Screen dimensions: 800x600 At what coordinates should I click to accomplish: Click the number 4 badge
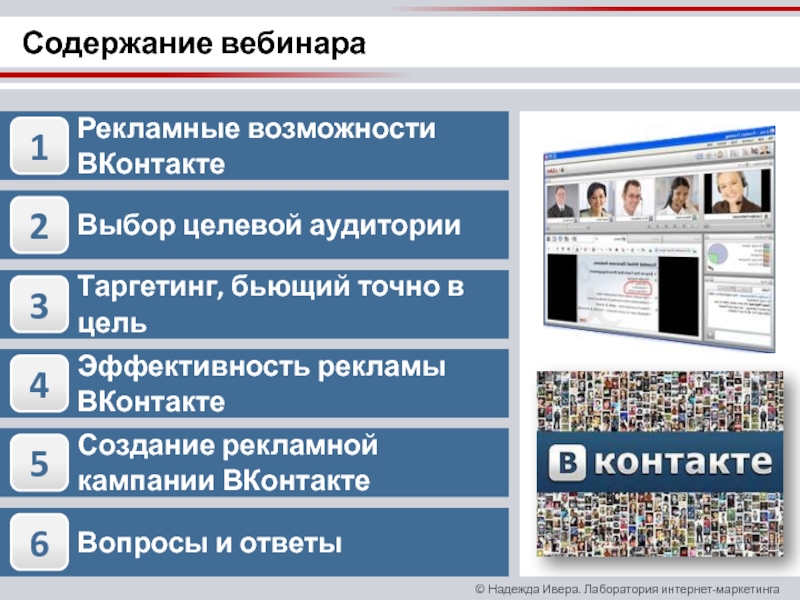[39, 384]
